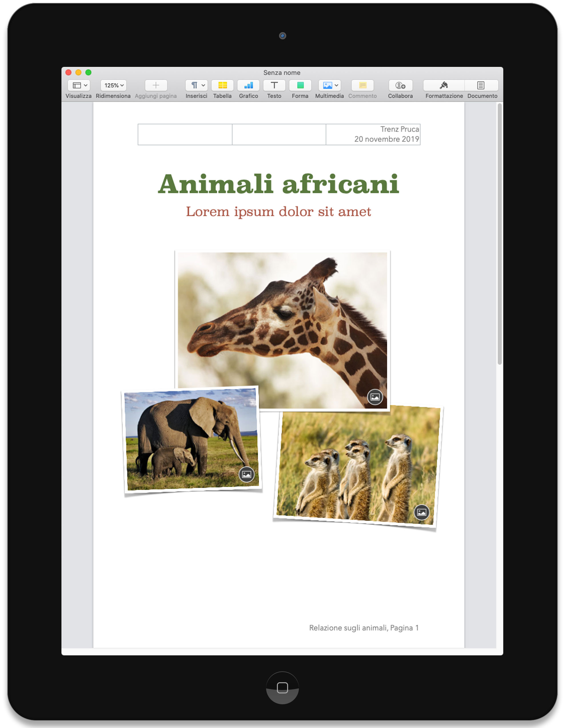Click the empty left header cell

point(185,134)
